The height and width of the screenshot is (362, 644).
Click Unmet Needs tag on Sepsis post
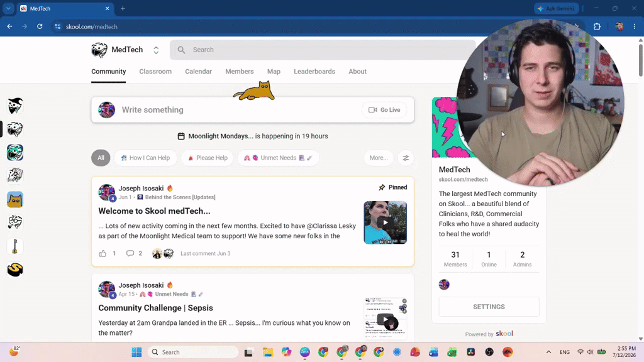pos(171,294)
